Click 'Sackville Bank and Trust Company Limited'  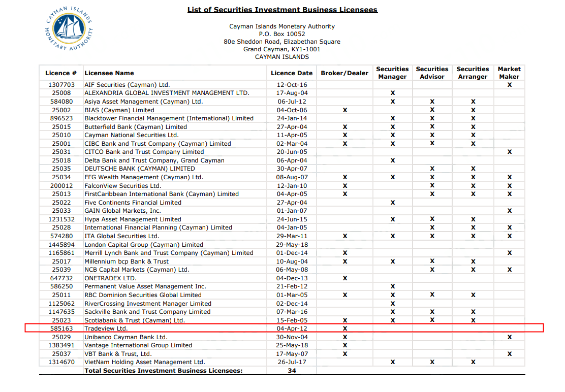pos(147,312)
